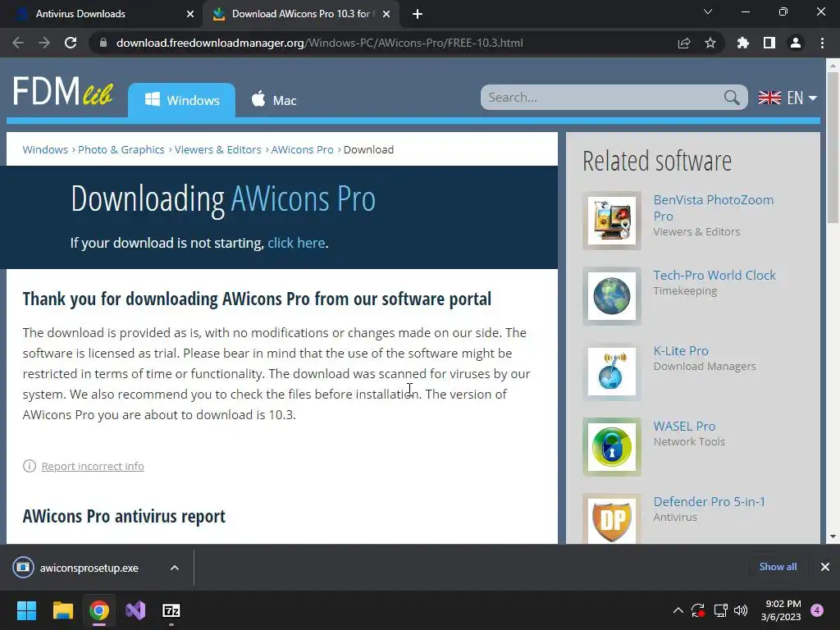Click the info icon beside Report incorrect info

coord(30,466)
